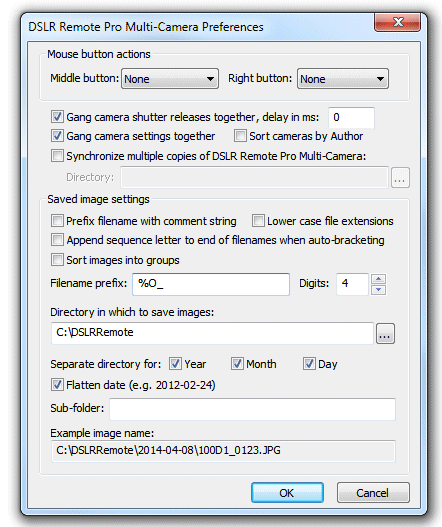Enable Lower case file extensions
This screenshot has width=442, height=527.
pyautogui.click(x=258, y=221)
